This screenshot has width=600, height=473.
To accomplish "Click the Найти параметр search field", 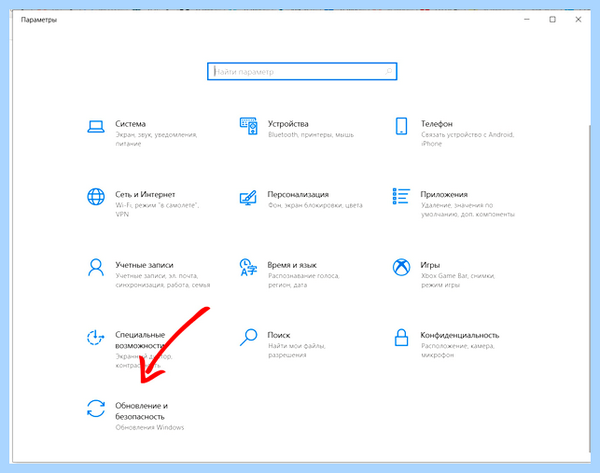I will click(302, 71).
